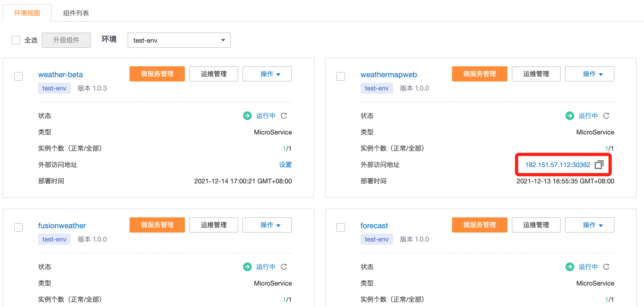The height and width of the screenshot is (307, 644).
Task: Refresh weathermapweb status icon
Action: coord(606,116)
